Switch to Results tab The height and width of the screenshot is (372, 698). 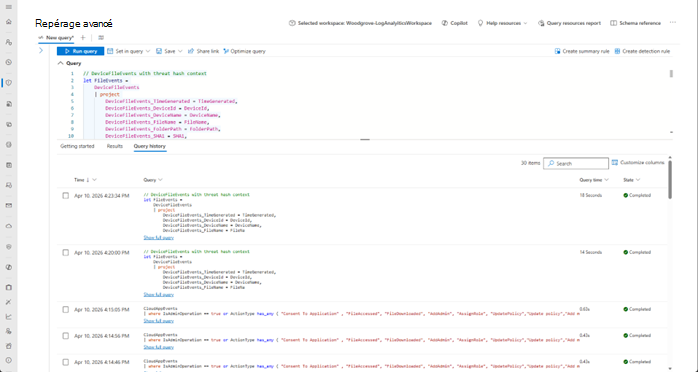114,146
